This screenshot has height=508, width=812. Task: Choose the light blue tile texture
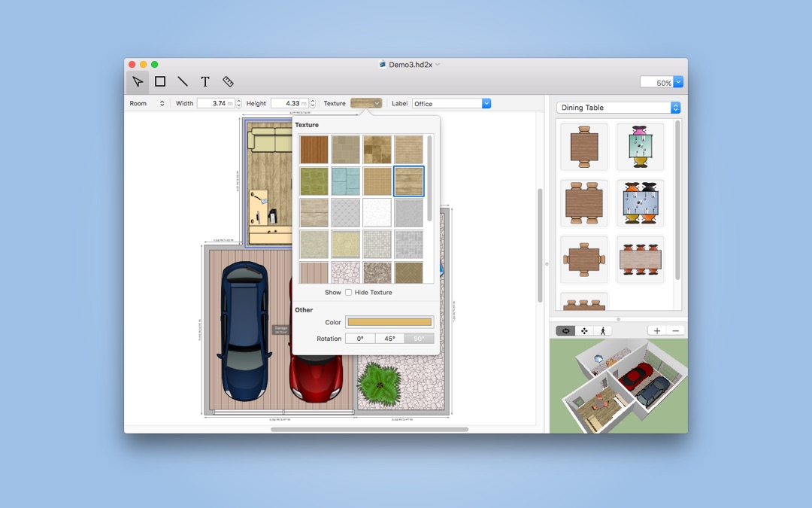click(x=345, y=181)
